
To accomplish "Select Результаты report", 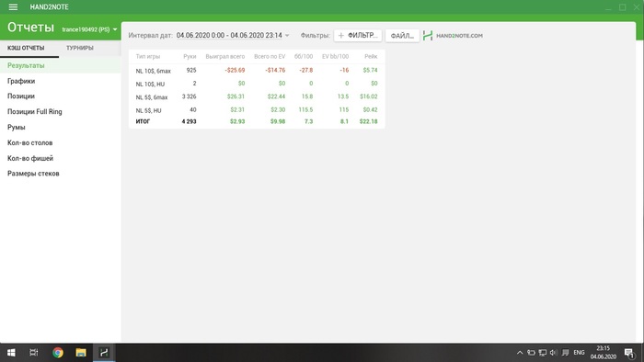I will (x=60, y=65).
